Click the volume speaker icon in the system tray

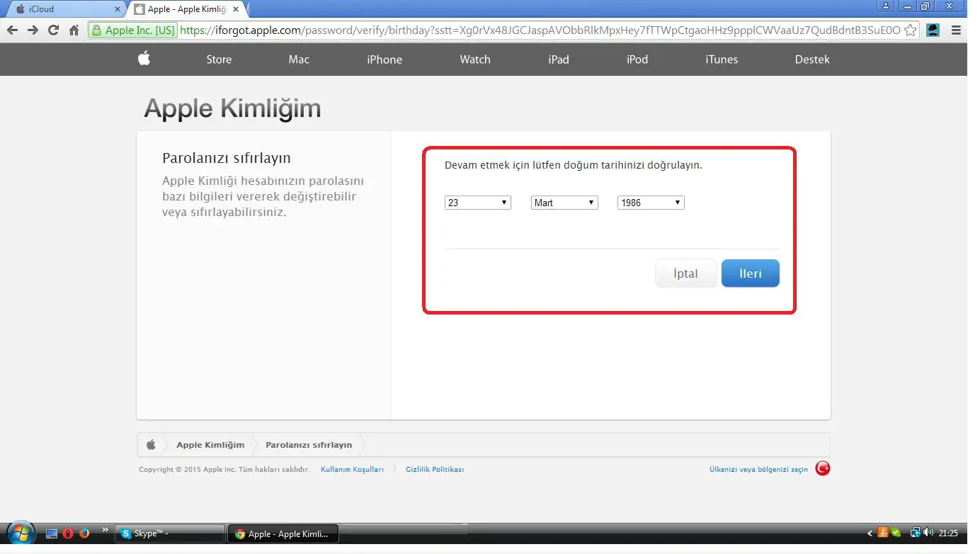tap(928, 533)
